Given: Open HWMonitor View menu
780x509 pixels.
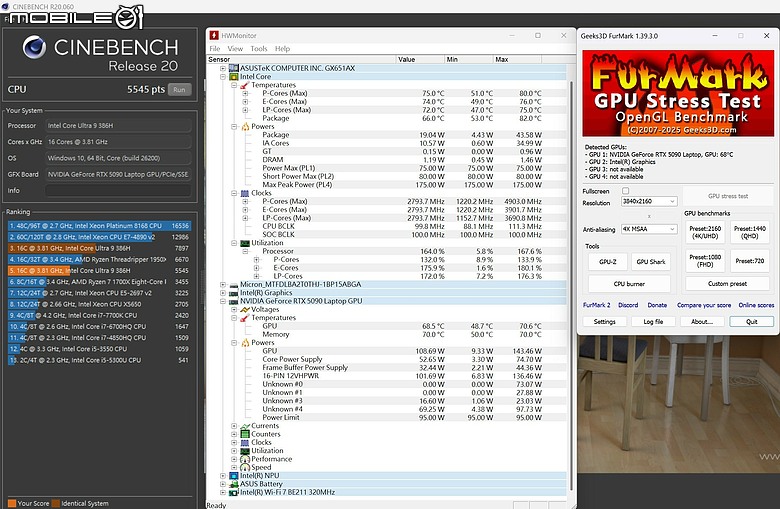Looking at the screenshot, I should pyautogui.click(x=235, y=49).
